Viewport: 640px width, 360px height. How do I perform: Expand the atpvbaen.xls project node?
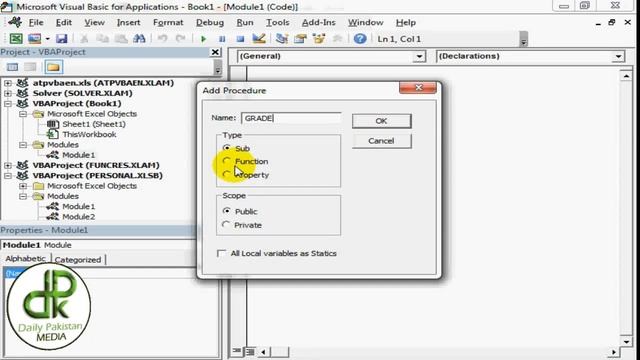point(8,83)
